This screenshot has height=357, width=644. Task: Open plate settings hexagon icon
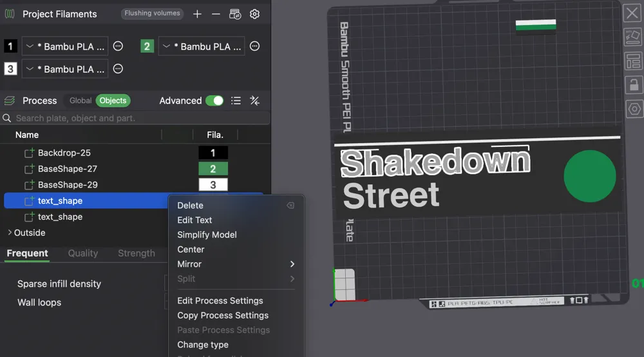point(634,110)
